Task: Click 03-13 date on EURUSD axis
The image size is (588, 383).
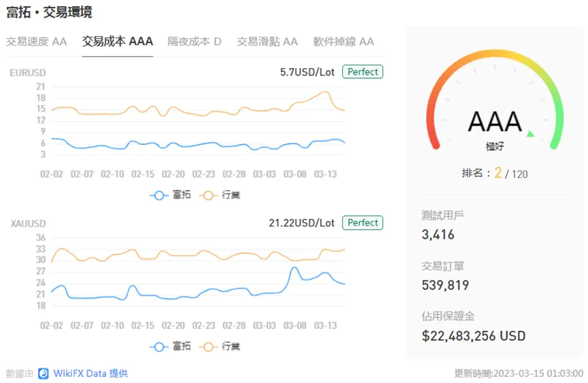Action: point(325,174)
